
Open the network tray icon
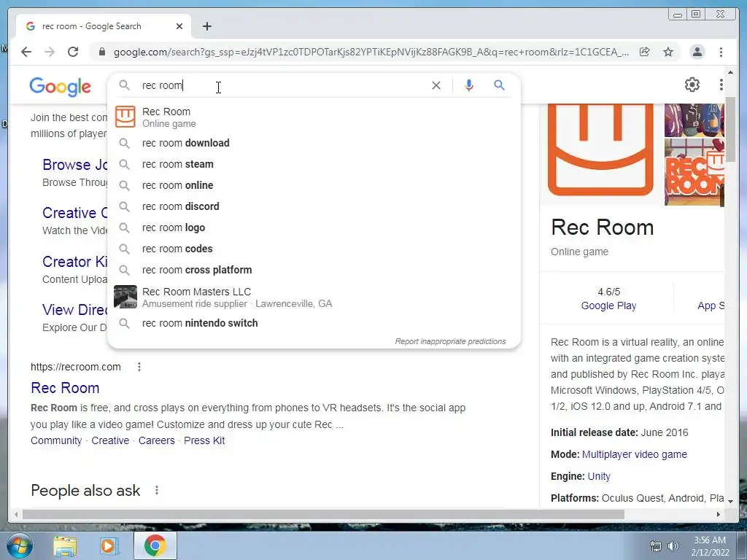click(656, 546)
